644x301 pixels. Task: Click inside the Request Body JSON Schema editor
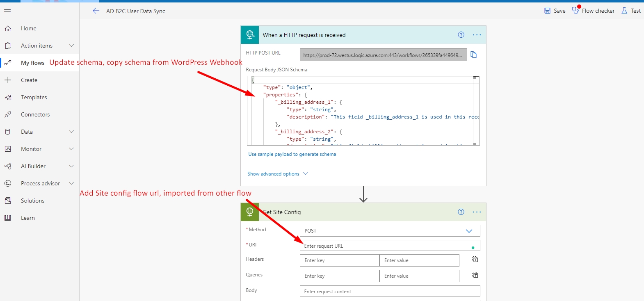363,111
